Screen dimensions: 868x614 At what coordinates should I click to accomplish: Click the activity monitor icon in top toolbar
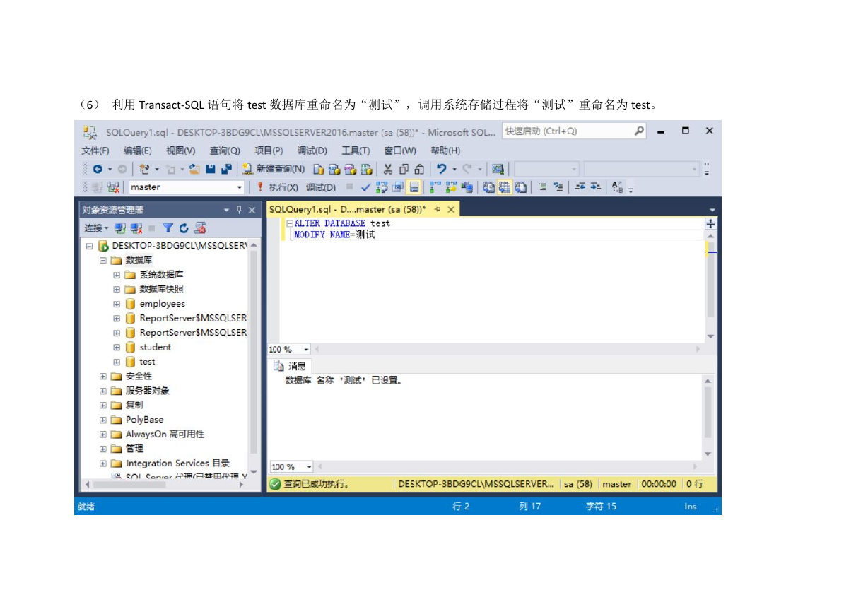tap(498, 169)
